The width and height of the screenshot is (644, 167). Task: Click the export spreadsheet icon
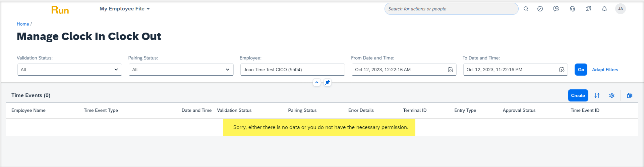(630, 95)
